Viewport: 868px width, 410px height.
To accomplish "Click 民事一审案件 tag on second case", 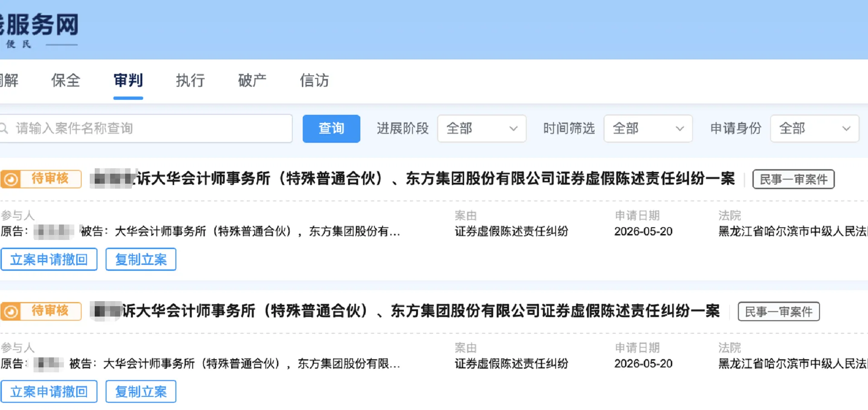I will (x=779, y=312).
